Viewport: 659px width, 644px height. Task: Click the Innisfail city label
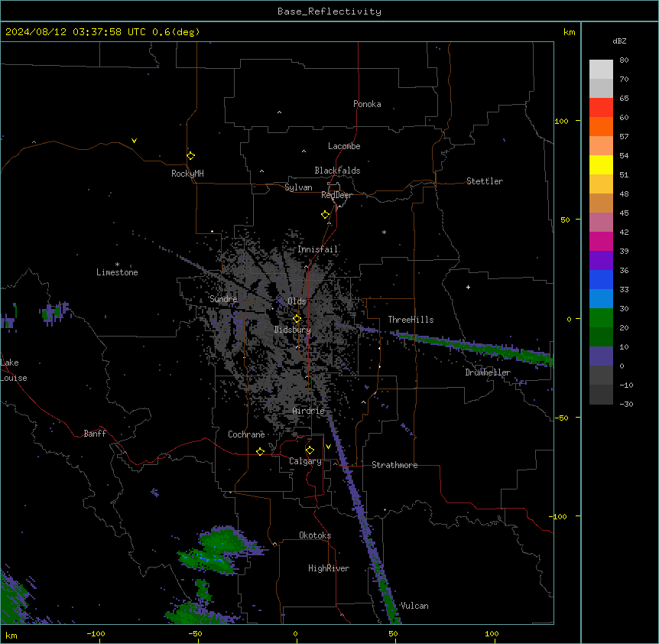(317, 249)
